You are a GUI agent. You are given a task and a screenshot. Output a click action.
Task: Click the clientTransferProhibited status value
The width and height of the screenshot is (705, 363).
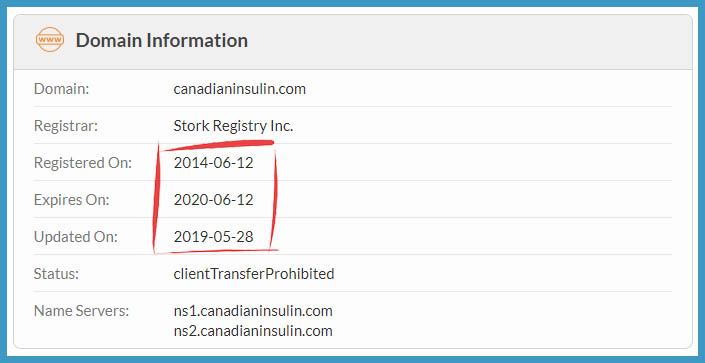(x=254, y=273)
